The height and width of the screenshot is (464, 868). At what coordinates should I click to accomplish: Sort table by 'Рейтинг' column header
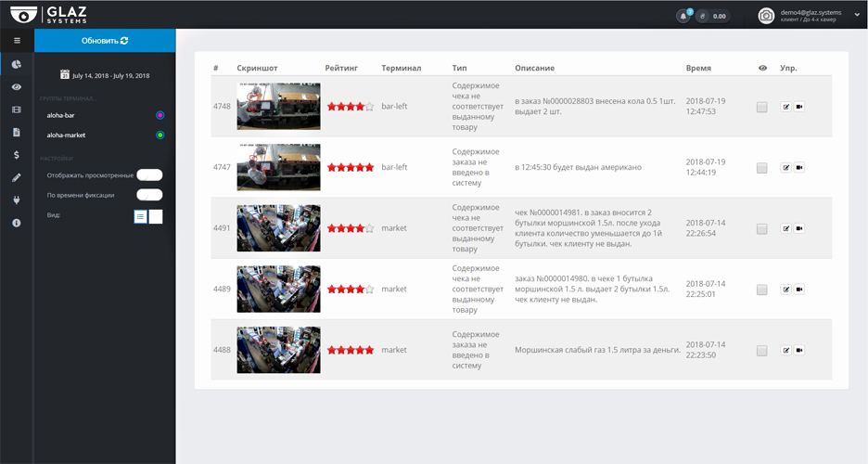point(348,69)
